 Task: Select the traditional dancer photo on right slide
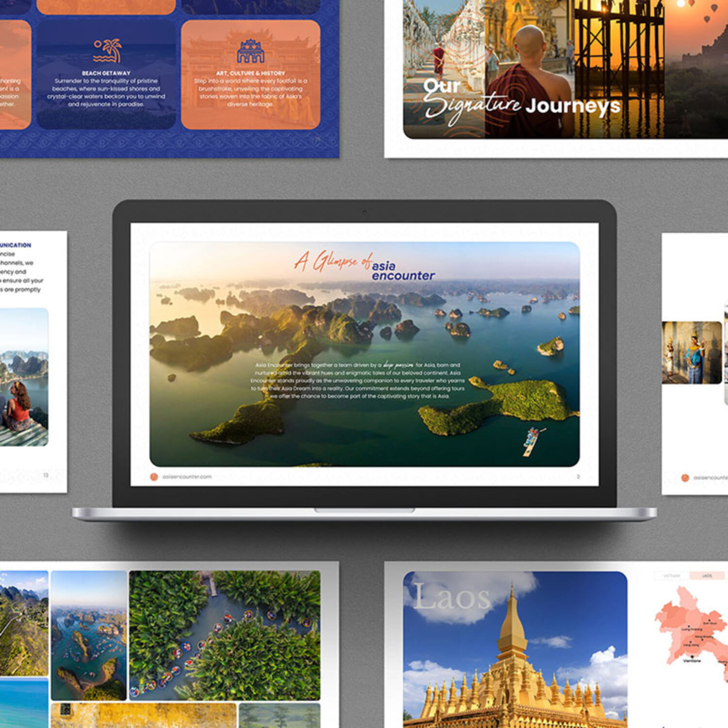(x=692, y=352)
